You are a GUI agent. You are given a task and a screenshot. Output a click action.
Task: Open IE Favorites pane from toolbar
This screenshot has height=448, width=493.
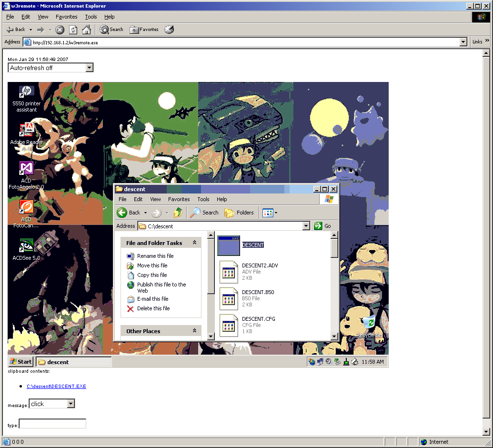pos(144,30)
